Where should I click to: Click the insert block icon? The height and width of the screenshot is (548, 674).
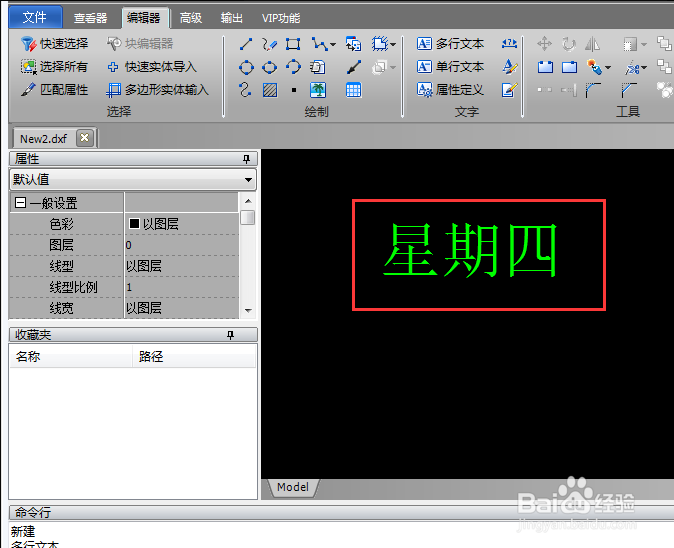point(353,44)
